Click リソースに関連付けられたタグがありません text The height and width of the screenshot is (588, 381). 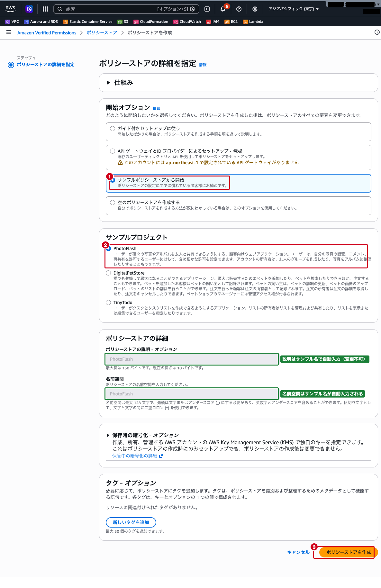click(153, 508)
